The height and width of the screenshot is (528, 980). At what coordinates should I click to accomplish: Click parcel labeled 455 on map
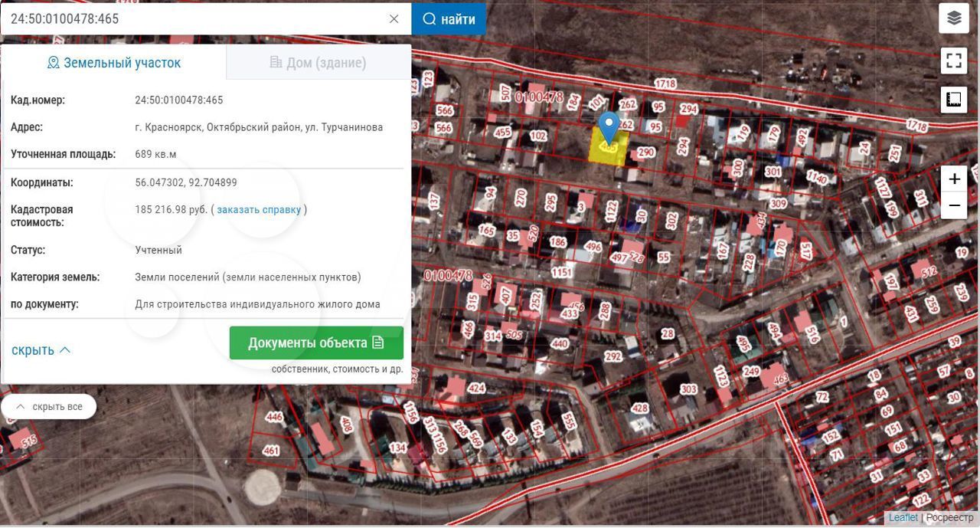coord(502,133)
